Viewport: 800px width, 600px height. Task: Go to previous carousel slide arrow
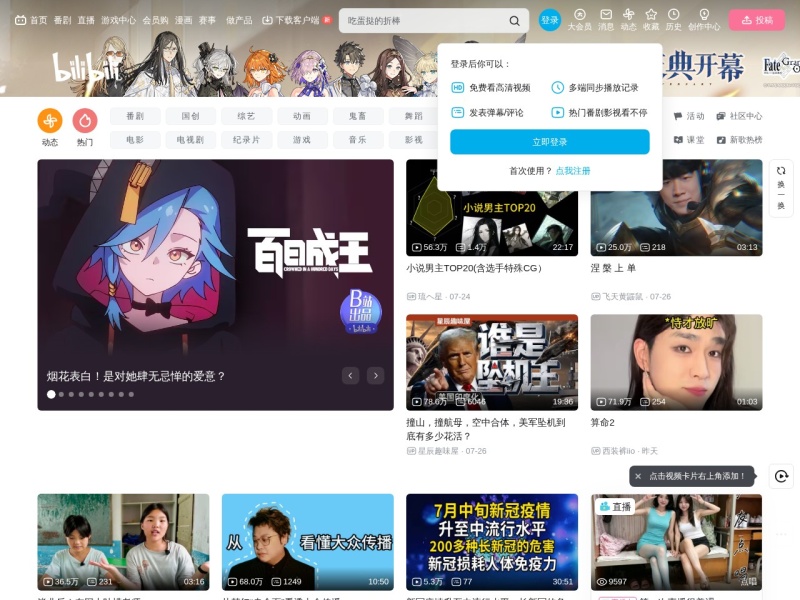350,376
